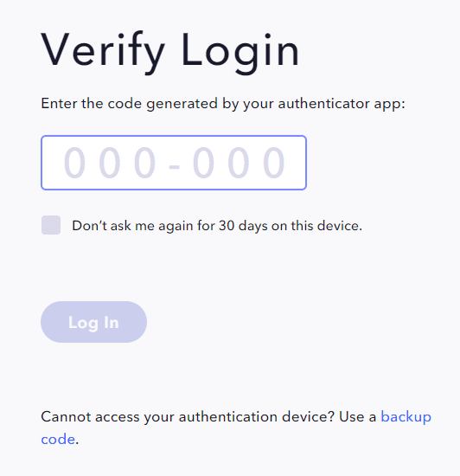
Task: Submit the form with Log In
Action: tap(93, 322)
